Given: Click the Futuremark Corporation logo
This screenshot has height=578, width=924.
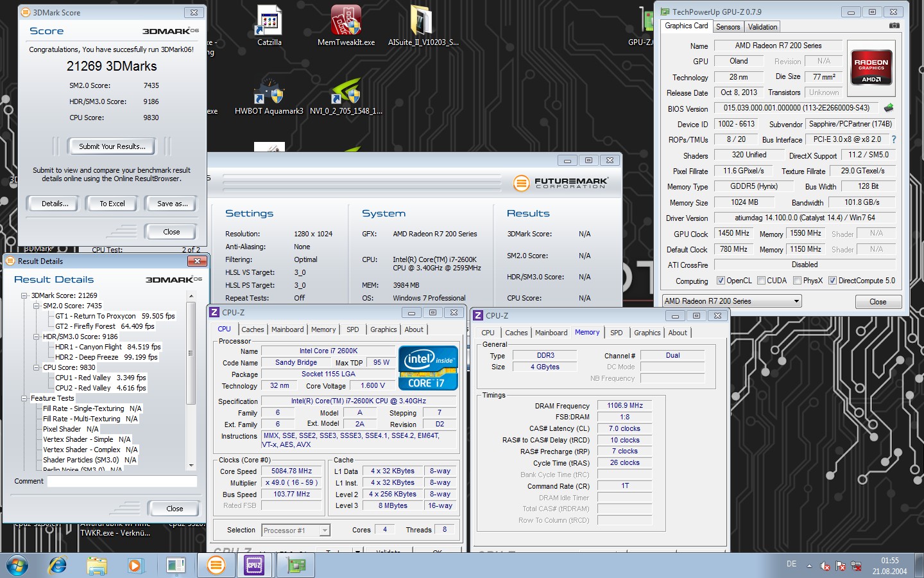Looking at the screenshot, I should click(560, 183).
